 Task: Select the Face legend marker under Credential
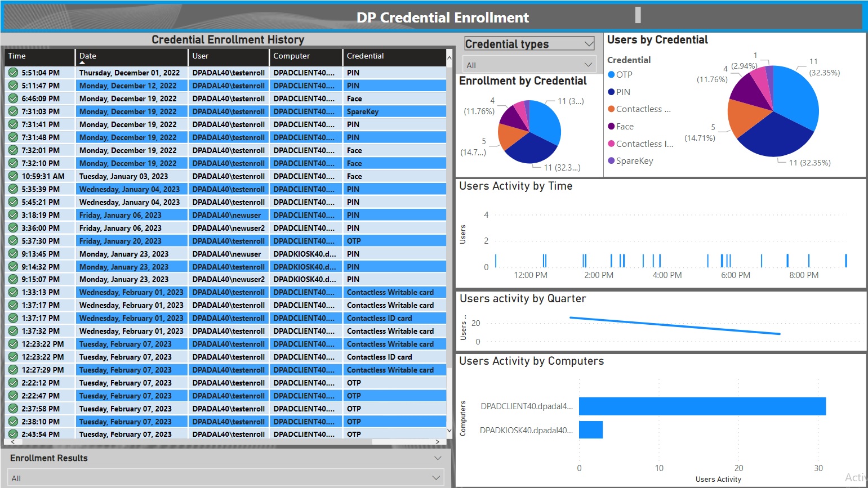click(x=612, y=126)
